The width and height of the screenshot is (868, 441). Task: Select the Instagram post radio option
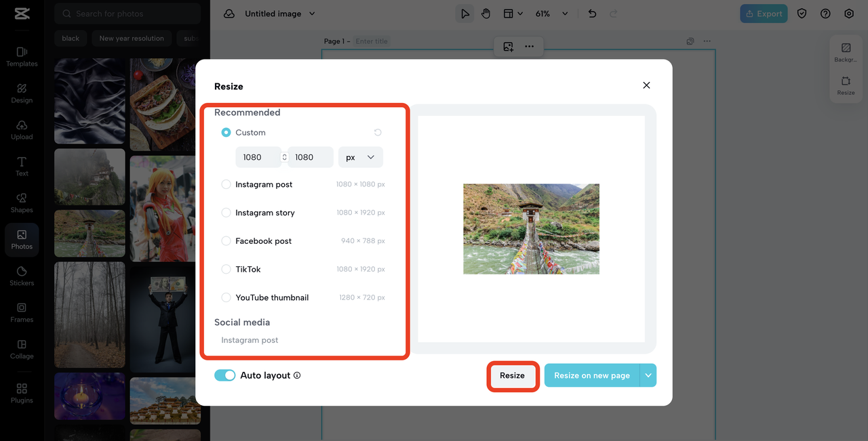coord(226,184)
